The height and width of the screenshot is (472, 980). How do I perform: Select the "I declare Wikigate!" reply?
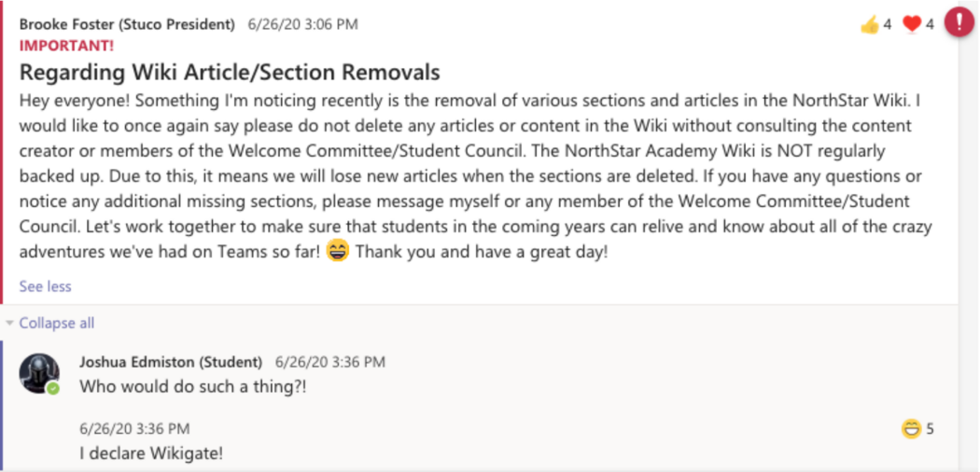click(x=151, y=453)
